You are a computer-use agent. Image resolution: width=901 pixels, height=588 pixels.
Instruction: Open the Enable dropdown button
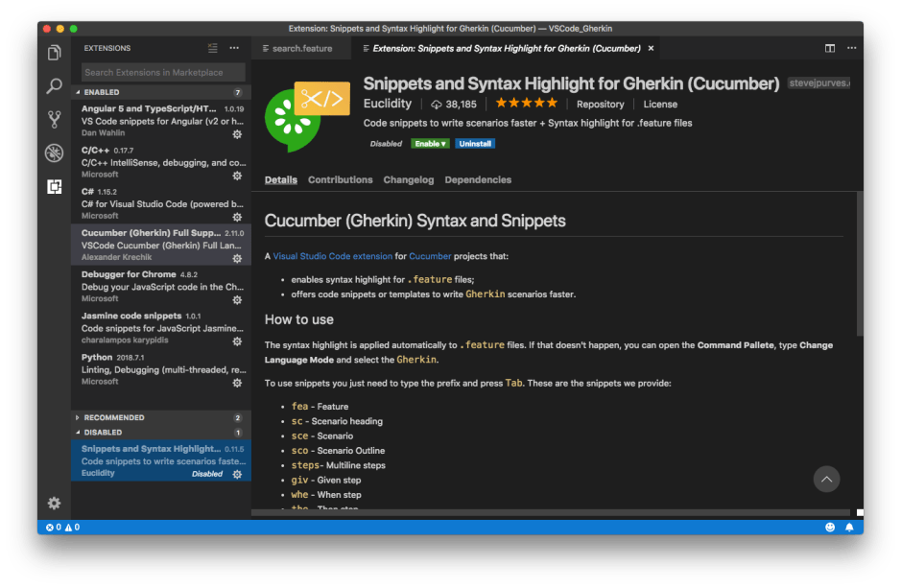point(430,144)
